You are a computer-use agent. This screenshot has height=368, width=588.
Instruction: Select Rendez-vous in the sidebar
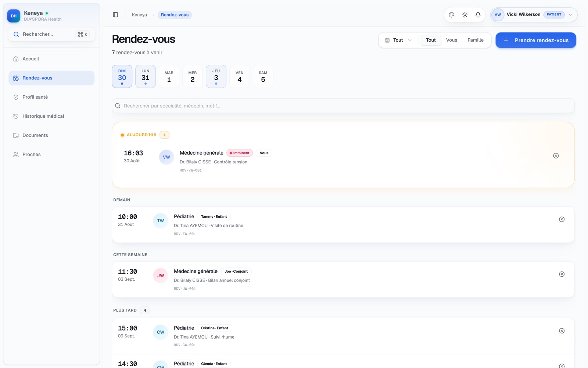pyautogui.click(x=51, y=78)
